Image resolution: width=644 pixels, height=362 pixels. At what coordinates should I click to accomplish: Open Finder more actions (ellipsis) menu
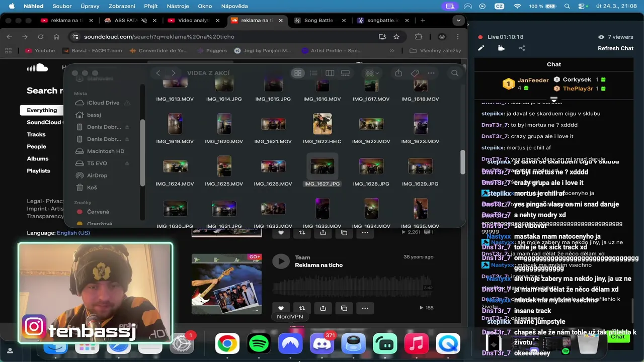tap(431, 73)
